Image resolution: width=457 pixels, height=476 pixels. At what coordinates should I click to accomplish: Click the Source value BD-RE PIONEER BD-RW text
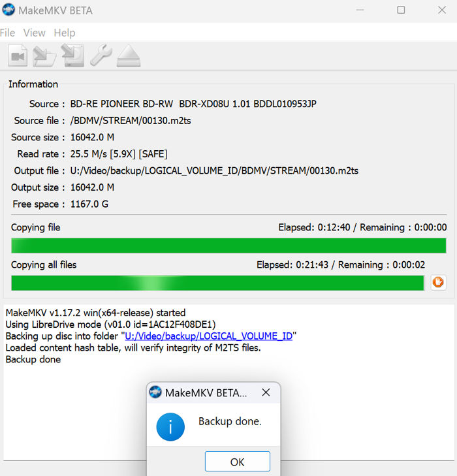pyautogui.click(x=193, y=104)
